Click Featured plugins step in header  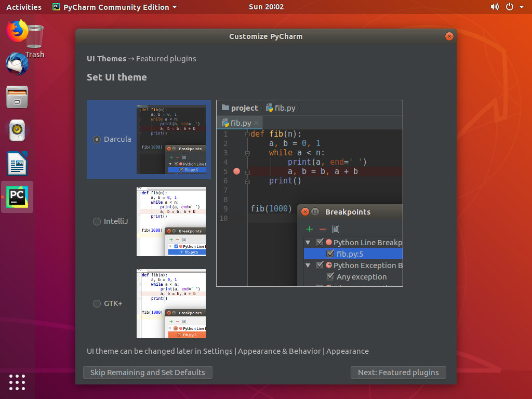(166, 59)
